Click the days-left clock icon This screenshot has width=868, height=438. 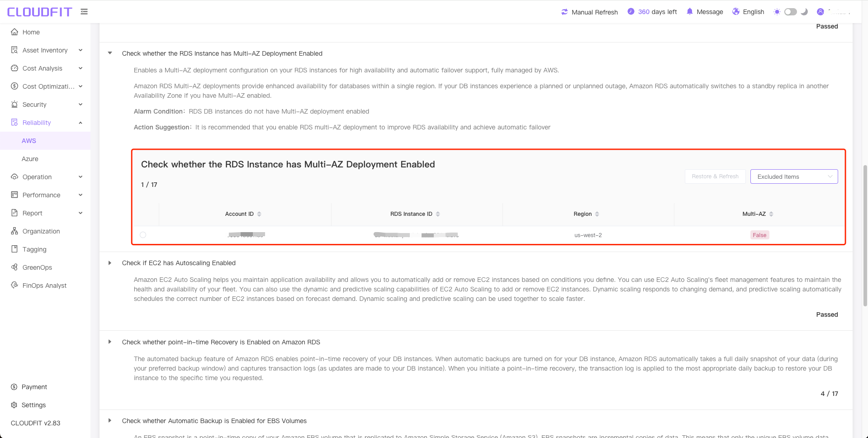pos(631,12)
